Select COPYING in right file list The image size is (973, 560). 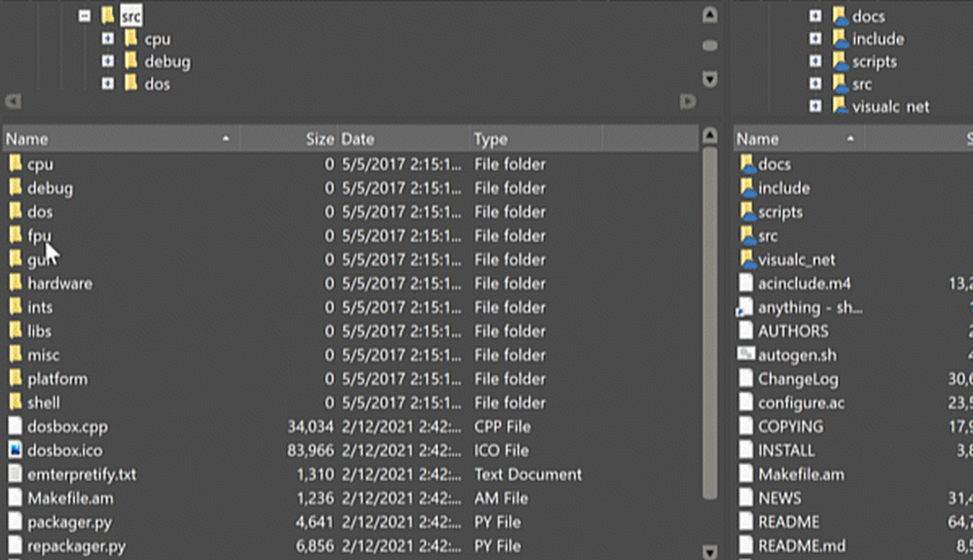(x=790, y=426)
